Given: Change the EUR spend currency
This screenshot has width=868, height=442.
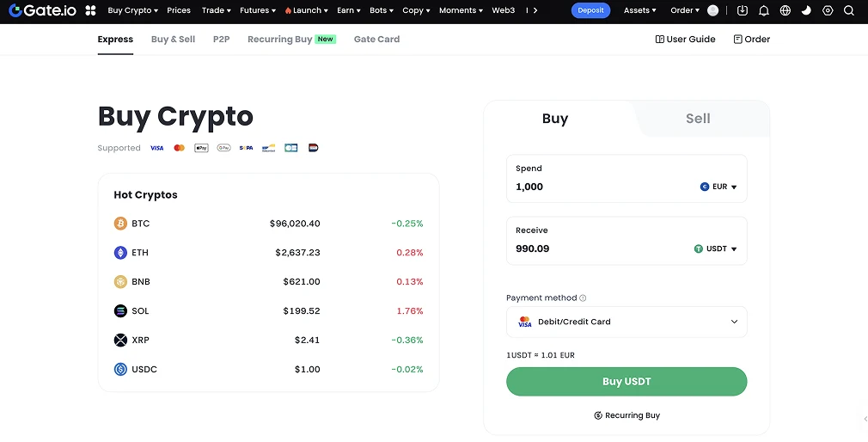Looking at the screenshot, I should (x=718, y=187).
